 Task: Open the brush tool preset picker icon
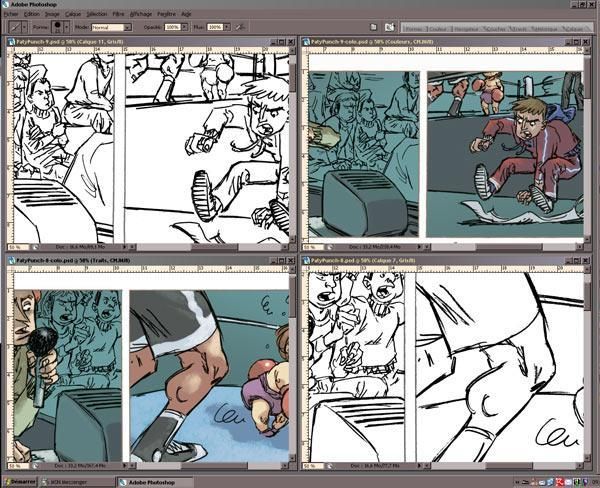point(16,27)
